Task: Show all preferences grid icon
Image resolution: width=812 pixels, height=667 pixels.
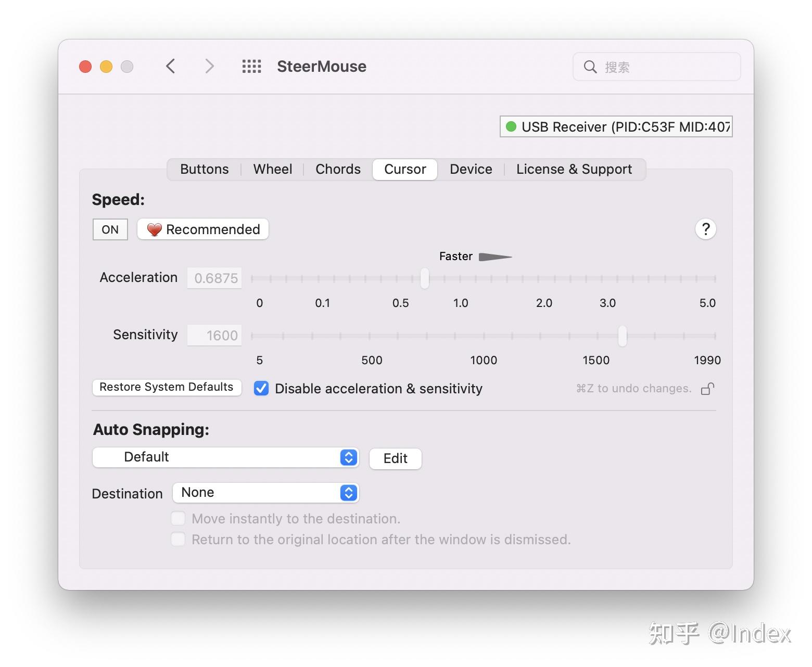Action: pyautogui.click(x=252, y=66)
